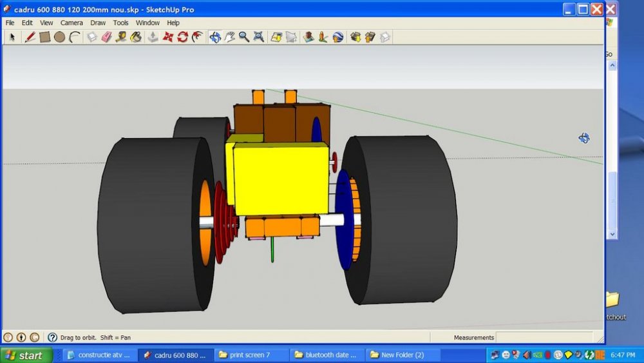Click the "Drag to orbit. Shift = Pan" hint
The image size is (644, 363).
(95, 337)
